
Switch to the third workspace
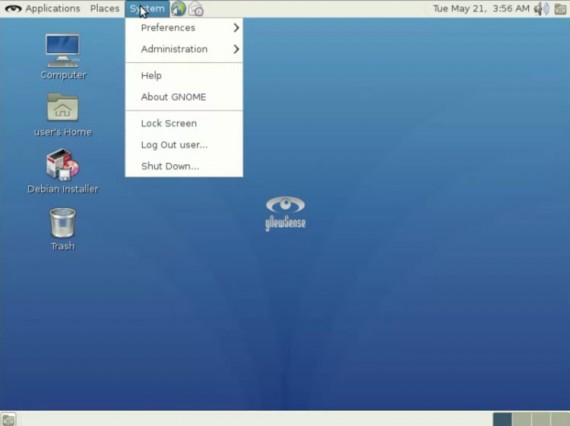click(x=541, y=419)
